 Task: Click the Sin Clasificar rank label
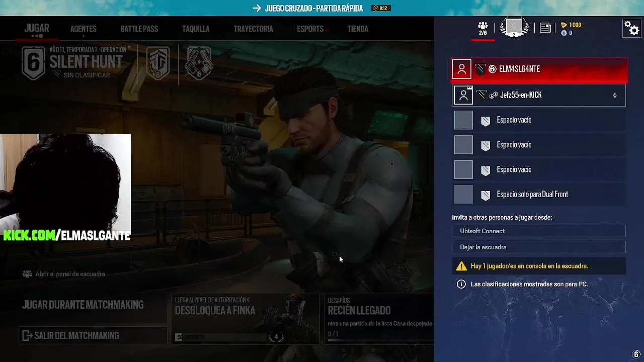tap(87, 75)
